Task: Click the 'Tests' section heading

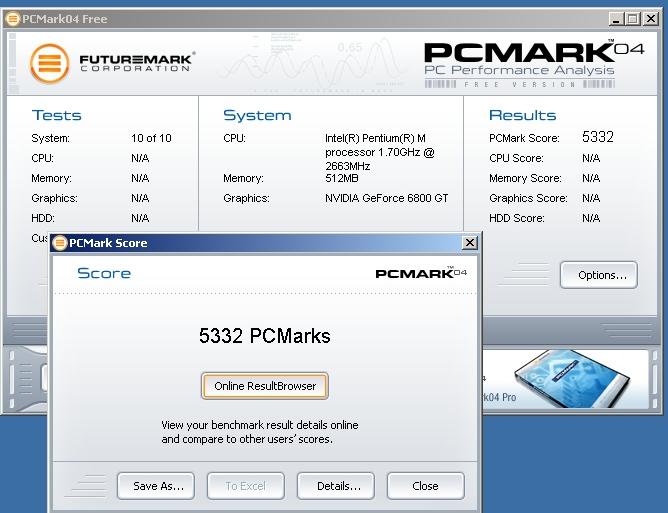Action: pyautogui.click(x=57, y=115)
